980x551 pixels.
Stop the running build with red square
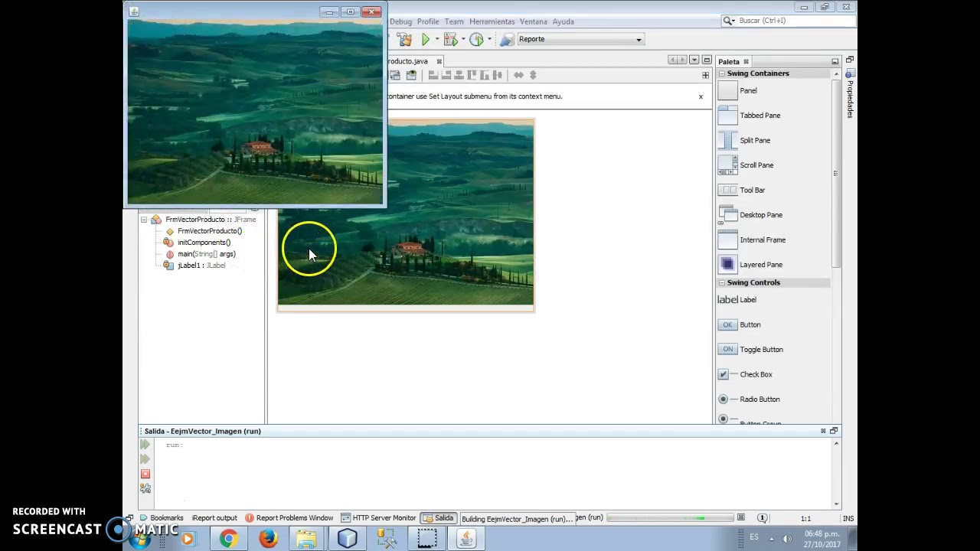coord(145,474)
